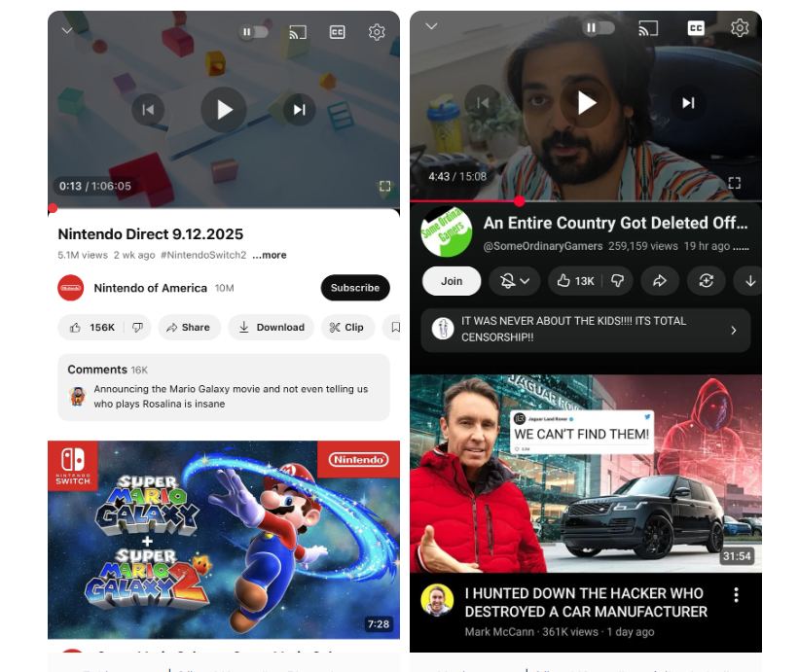Screen dimensions: 799x672
Task: Open the Super Mario Galaxy video thumbnail
Action: [x=224, y=540]
